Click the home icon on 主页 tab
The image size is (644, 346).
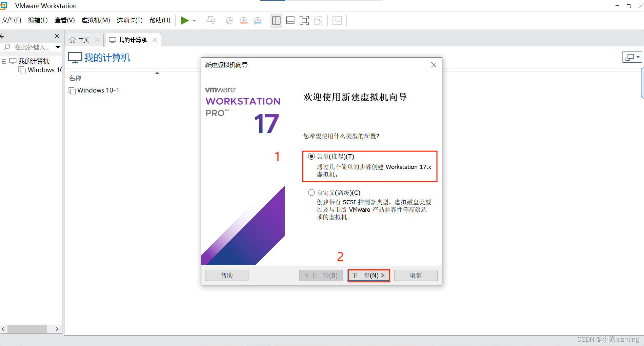point(72,40)
